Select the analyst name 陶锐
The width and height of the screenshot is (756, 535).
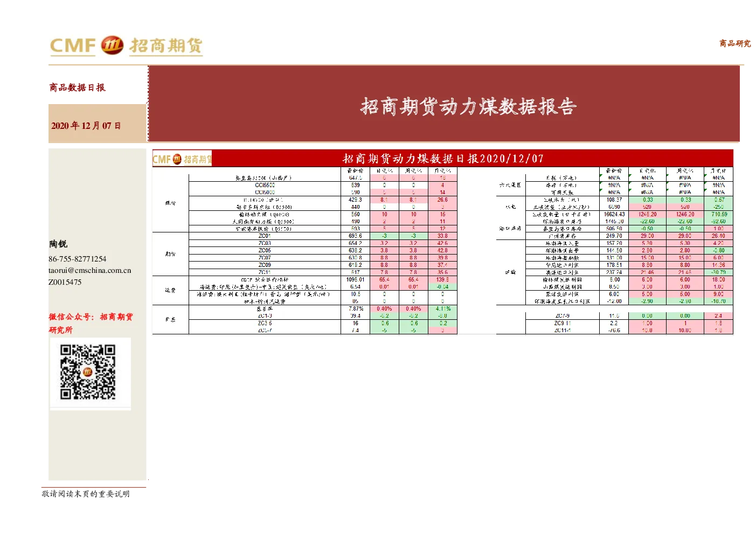coord(58,244)
